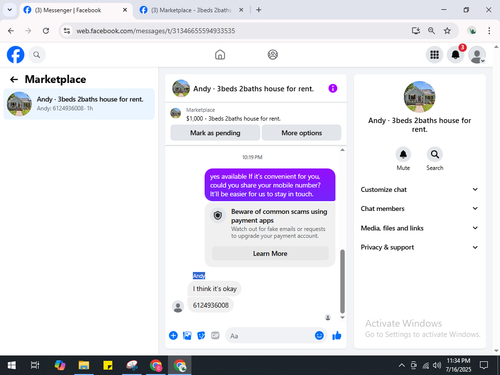500x375 pixels.
Task: Show hidden system tray icons chevron
Action: tap(402, 365)
